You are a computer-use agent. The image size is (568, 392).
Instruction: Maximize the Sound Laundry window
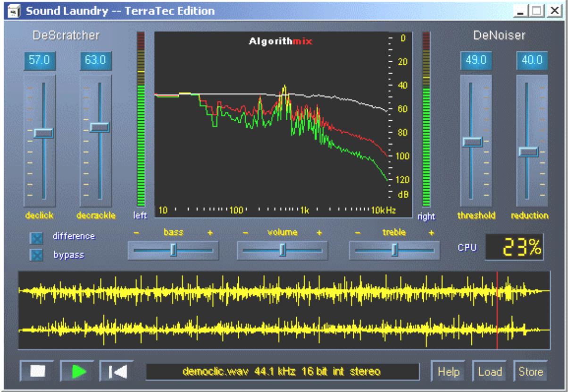pyautogui.click(x=537, y=10)
